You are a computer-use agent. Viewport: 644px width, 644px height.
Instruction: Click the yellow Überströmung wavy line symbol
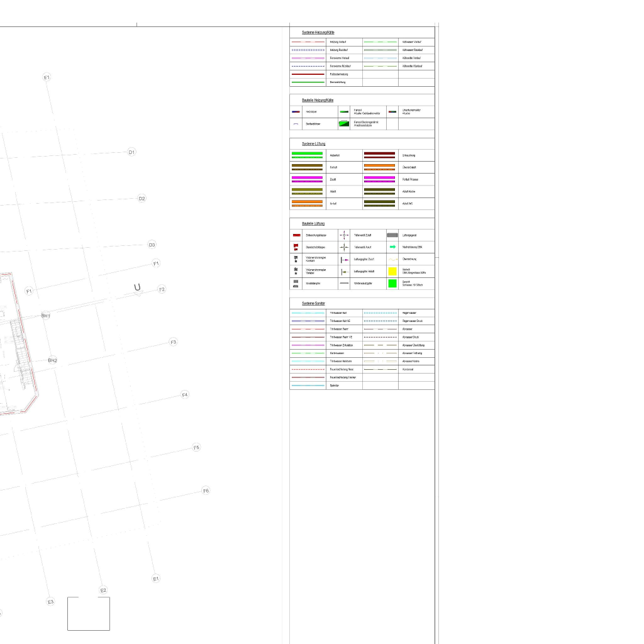click(x=392, y=259)
